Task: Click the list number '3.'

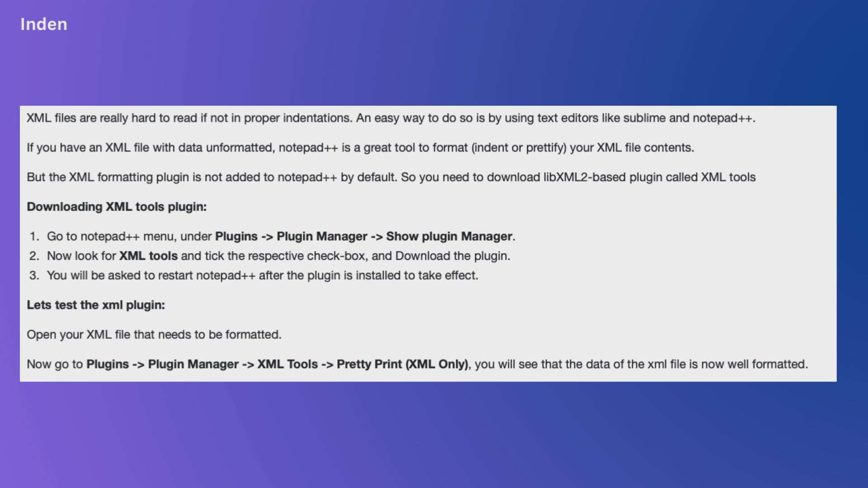Action: coord(34,276)
